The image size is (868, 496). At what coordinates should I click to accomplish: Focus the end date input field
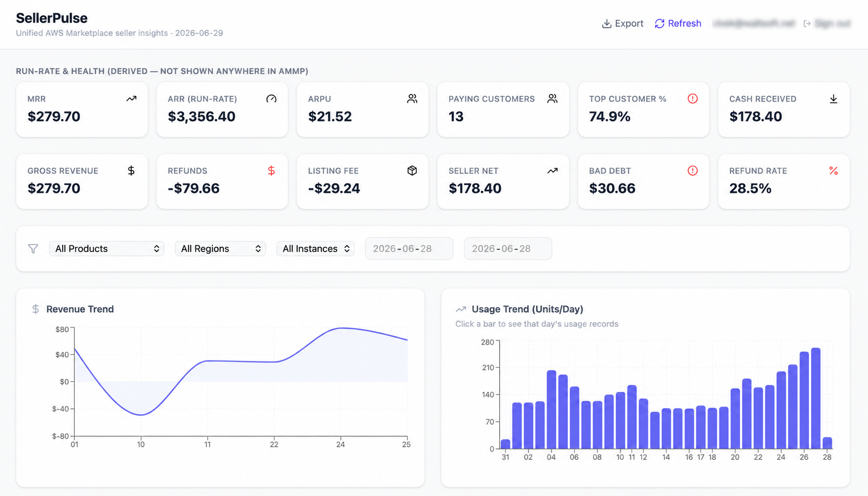pos(508,249)
